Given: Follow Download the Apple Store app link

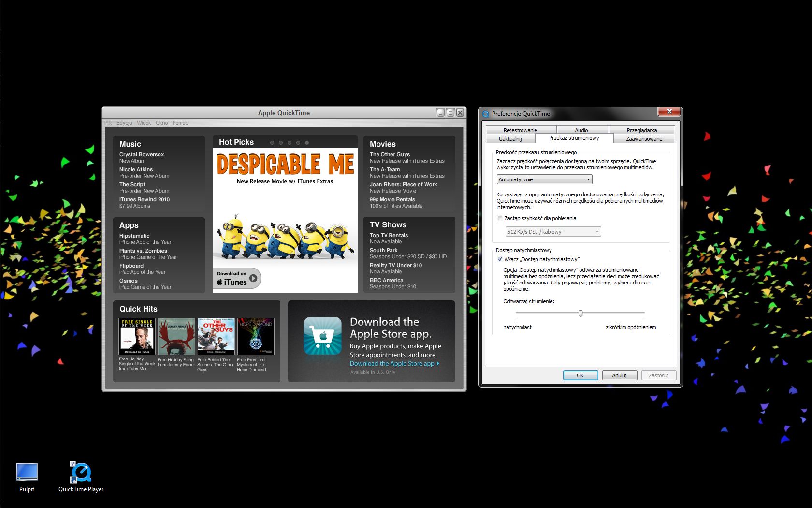Looking at the screenshot, I should coord(394,364).
